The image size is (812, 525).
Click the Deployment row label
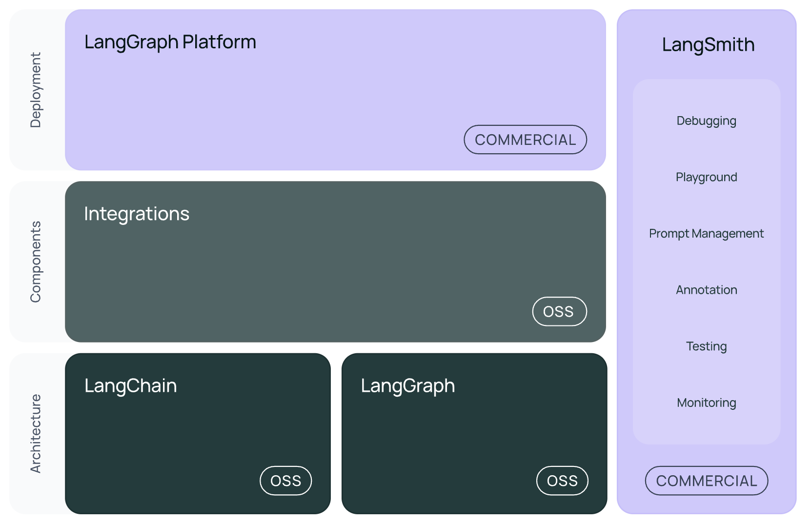(x=36, y=90)
